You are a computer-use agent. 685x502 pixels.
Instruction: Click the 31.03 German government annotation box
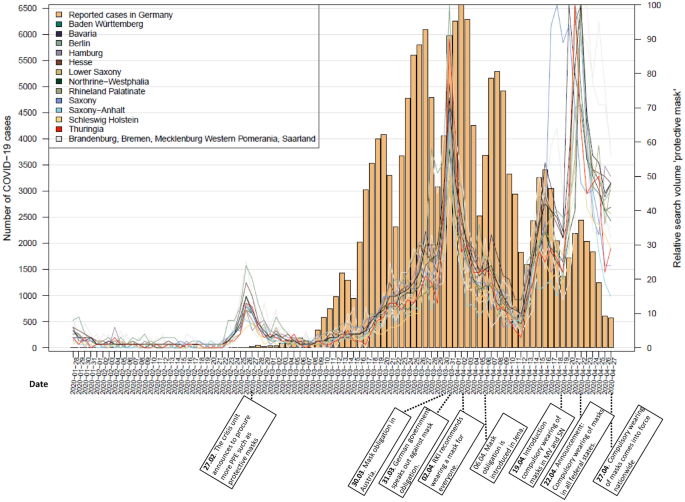tap(413, 452)
